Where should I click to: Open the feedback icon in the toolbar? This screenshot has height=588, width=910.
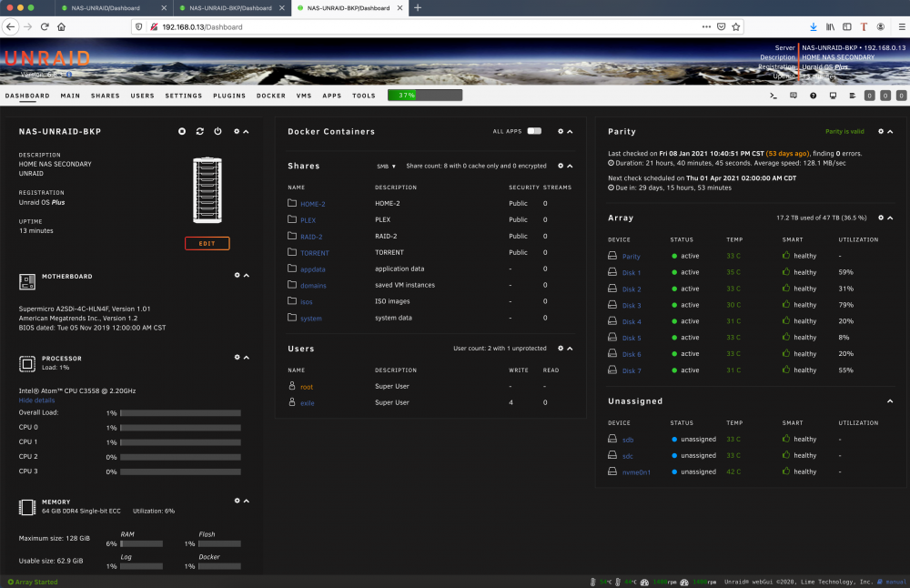coord(794,96)
